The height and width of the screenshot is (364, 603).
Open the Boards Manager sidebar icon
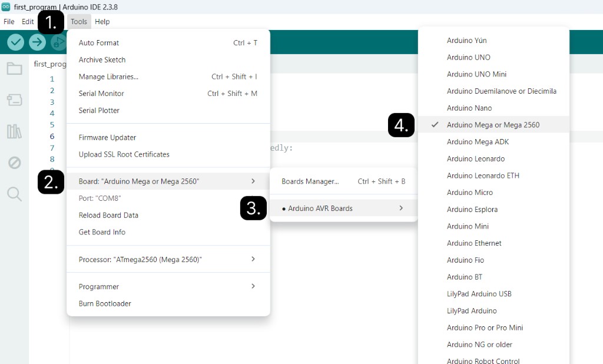[15, 100]
